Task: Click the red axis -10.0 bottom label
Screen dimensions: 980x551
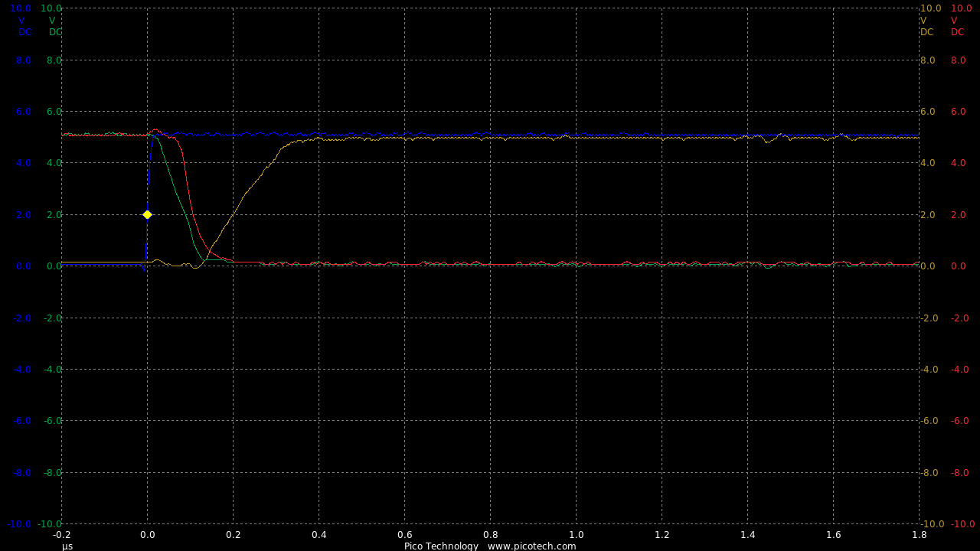Action: click(x=962, y=524)
